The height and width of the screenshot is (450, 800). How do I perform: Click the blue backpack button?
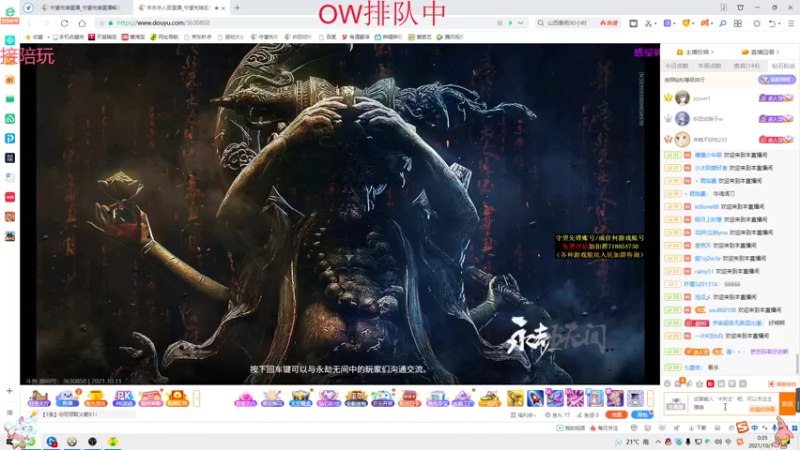pyautogui.click(x=642, y=415)
